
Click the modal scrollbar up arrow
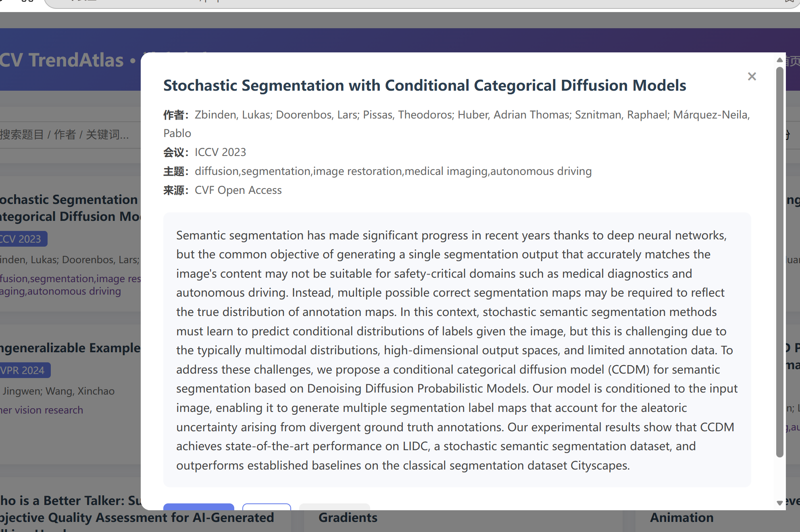tap(780, 60)
